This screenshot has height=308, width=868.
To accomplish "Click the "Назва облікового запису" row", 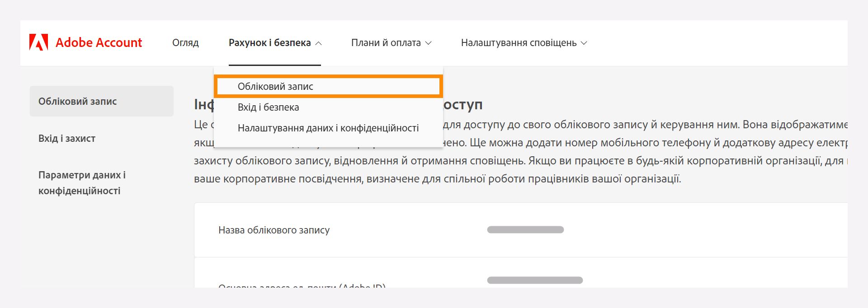I will point(274,230).
